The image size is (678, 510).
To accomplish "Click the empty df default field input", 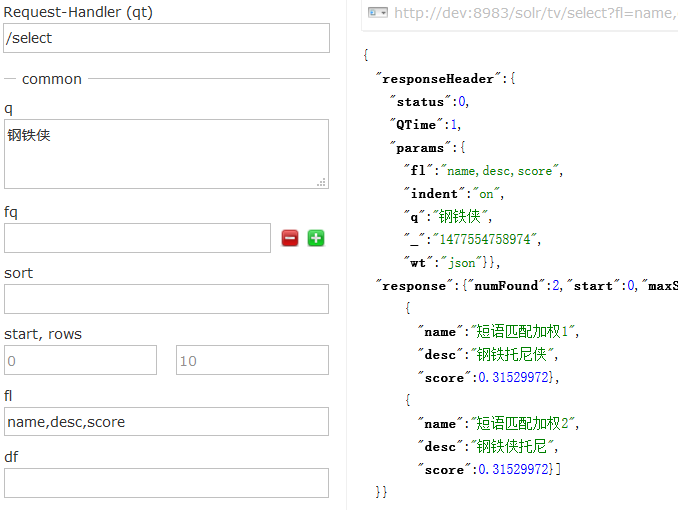I will [166, 483].
